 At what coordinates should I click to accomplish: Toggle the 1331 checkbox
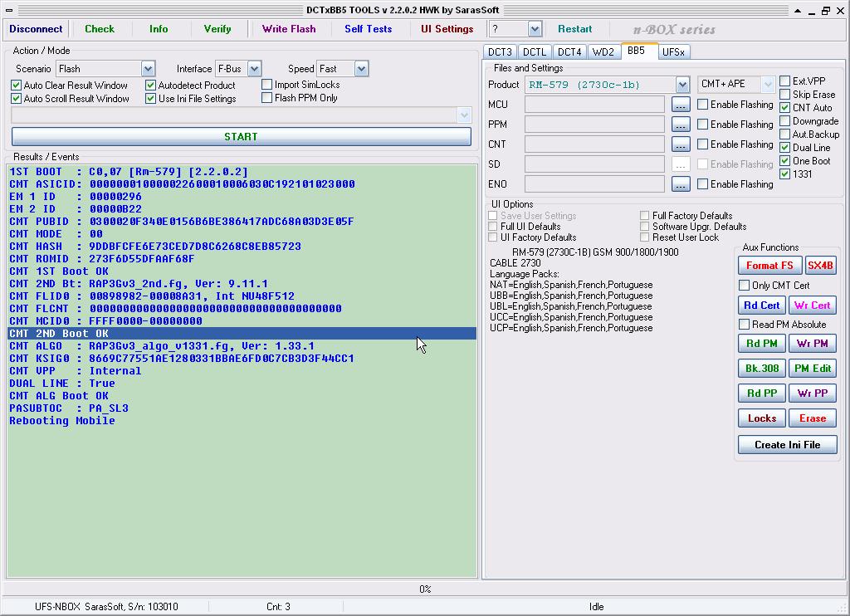click(x=785, y=174)
